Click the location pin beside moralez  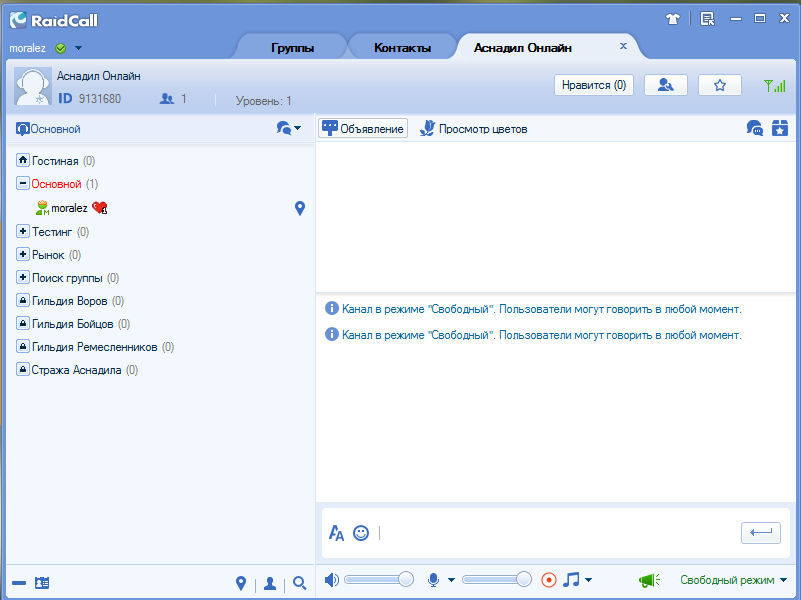pos(300,208)
